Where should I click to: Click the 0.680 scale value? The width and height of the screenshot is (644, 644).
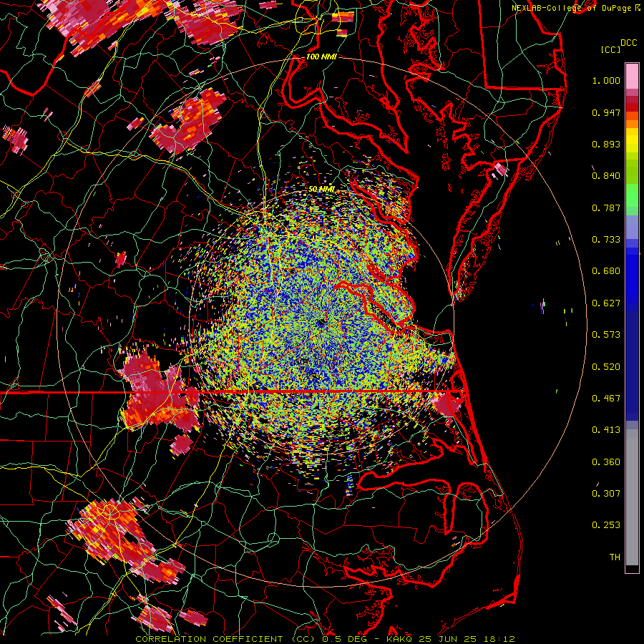click(606, 271)
